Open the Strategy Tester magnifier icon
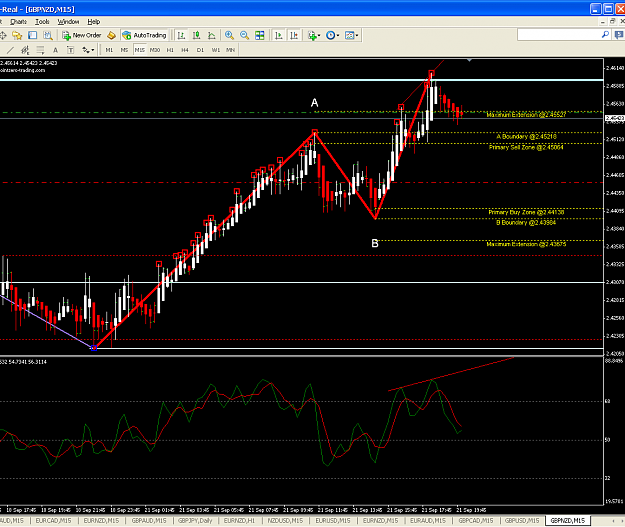625x527 pixels. coord(48,35)
